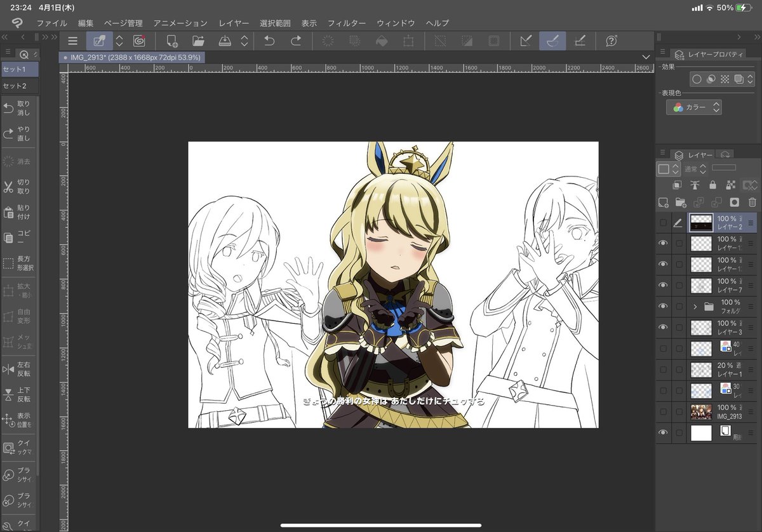Open save options stepper in command bar
This screenshot has width=762, height=532.
[244, 41]
